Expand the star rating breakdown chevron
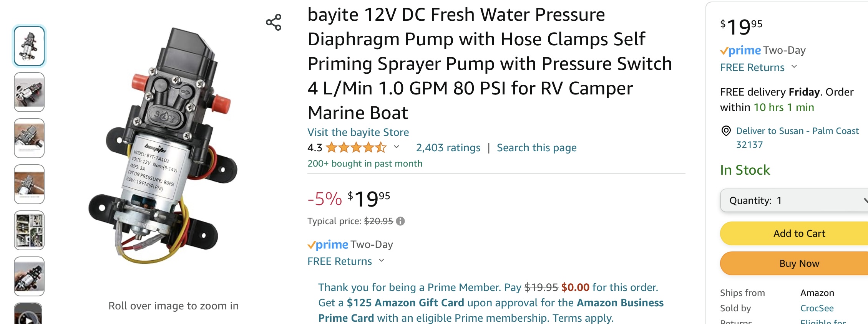The width and height of the screenshot is (868, 324). pyautogui.click(x=397, y=147)
